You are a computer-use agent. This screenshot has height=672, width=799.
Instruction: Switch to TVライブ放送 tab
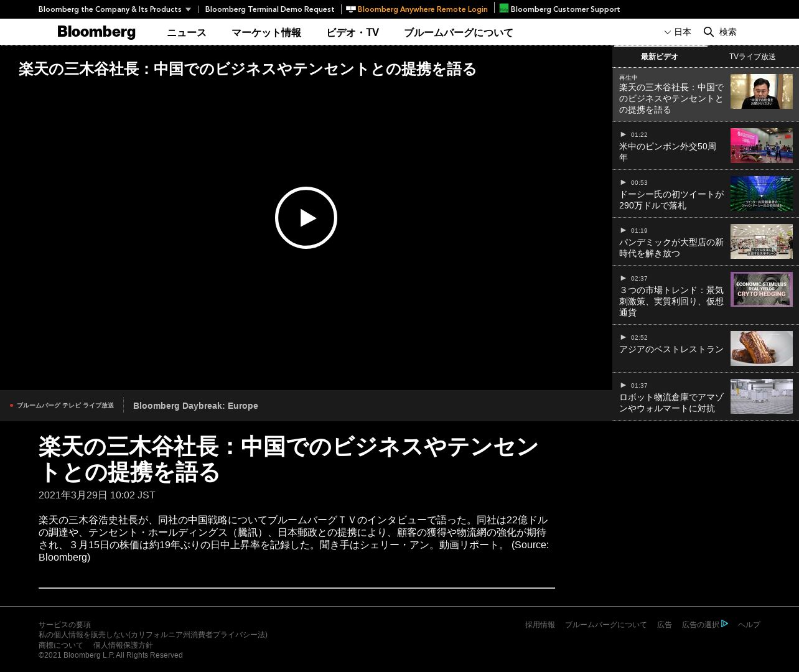tap(752, 57)
